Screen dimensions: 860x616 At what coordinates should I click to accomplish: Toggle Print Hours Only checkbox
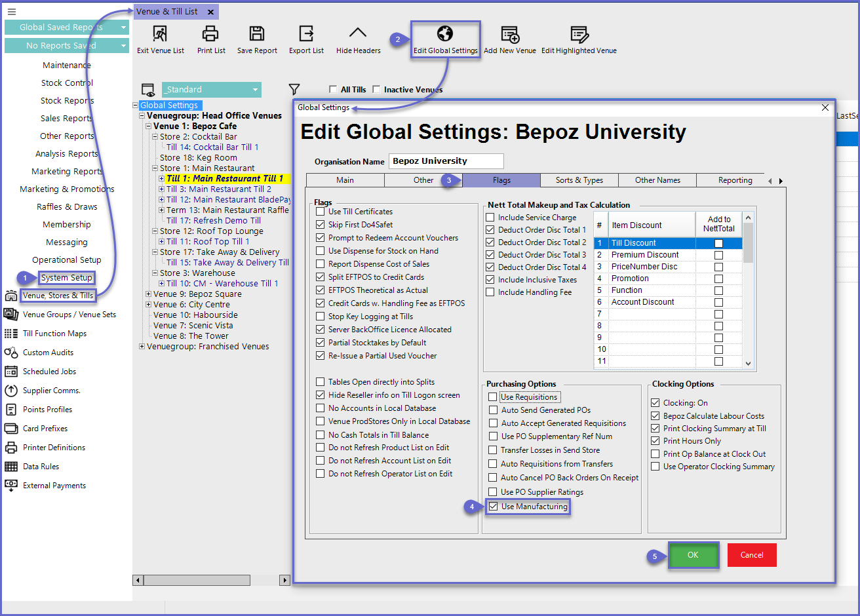pyautogui.click(x=655, y=441)
